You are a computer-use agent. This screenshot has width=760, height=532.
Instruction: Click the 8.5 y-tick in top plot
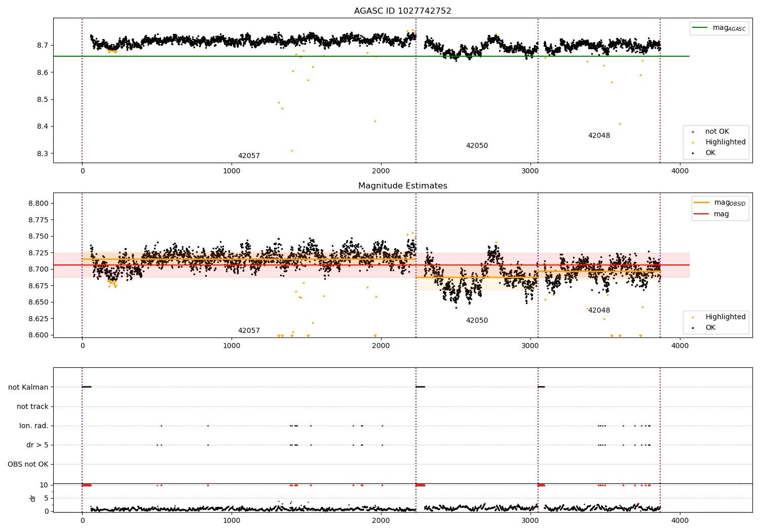pos(43,99)
